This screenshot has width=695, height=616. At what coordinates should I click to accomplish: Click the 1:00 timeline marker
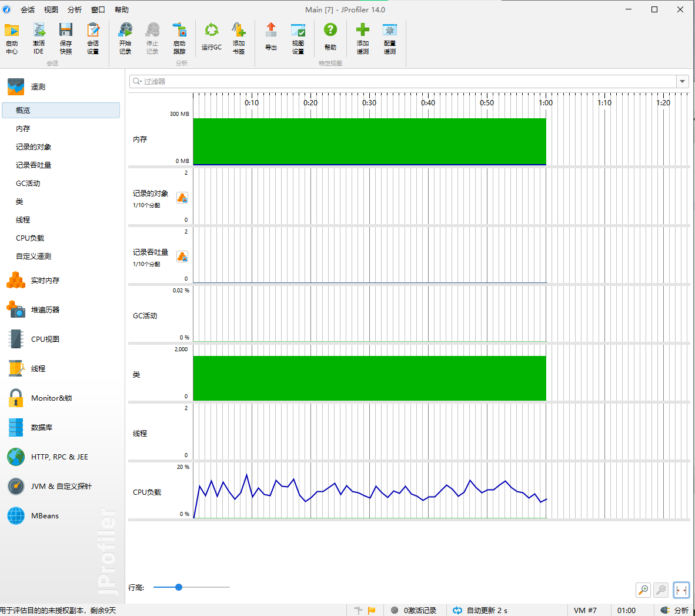tap(546, 103)
